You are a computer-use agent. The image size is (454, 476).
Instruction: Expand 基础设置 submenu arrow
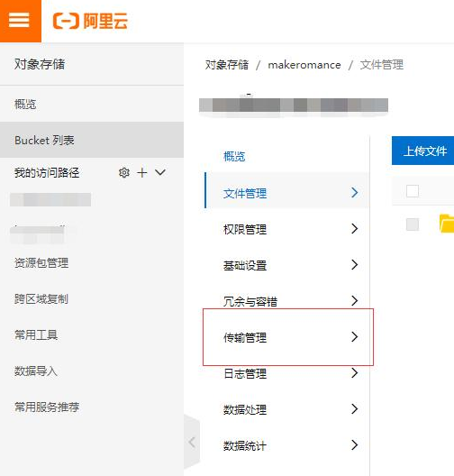coord(354,265)
